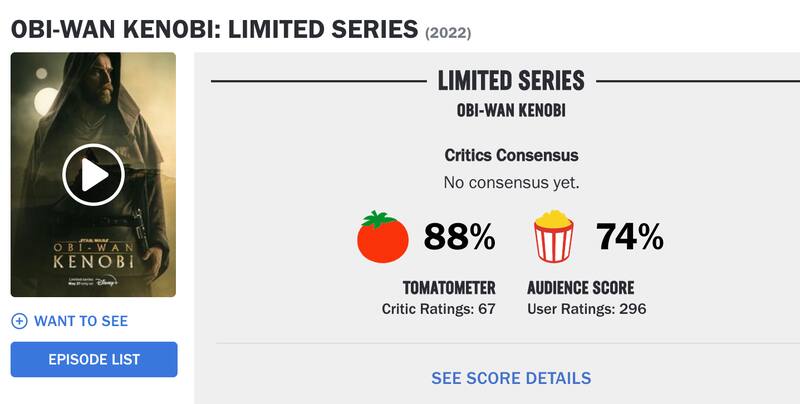Click the popcorn bucket audience icon

pos(558,237)
